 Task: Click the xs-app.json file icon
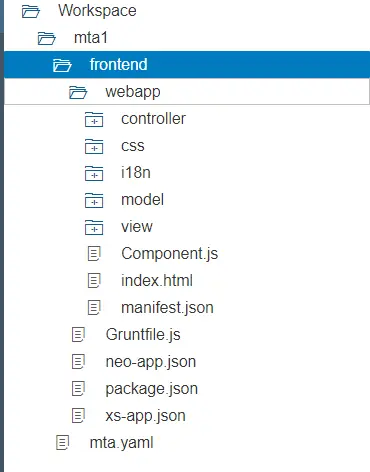[x=78, y=416]
